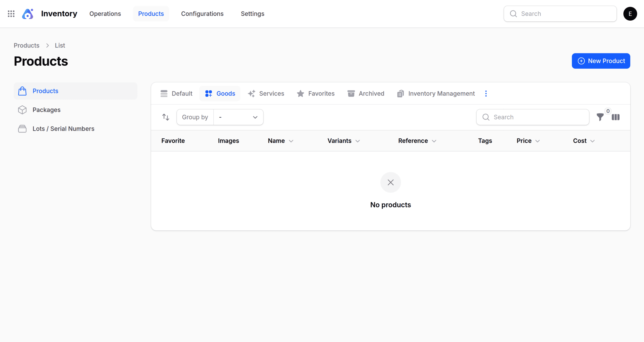644x342 pixels.
Task: Open the column visibility toggle icon
Action: (616, 117)
